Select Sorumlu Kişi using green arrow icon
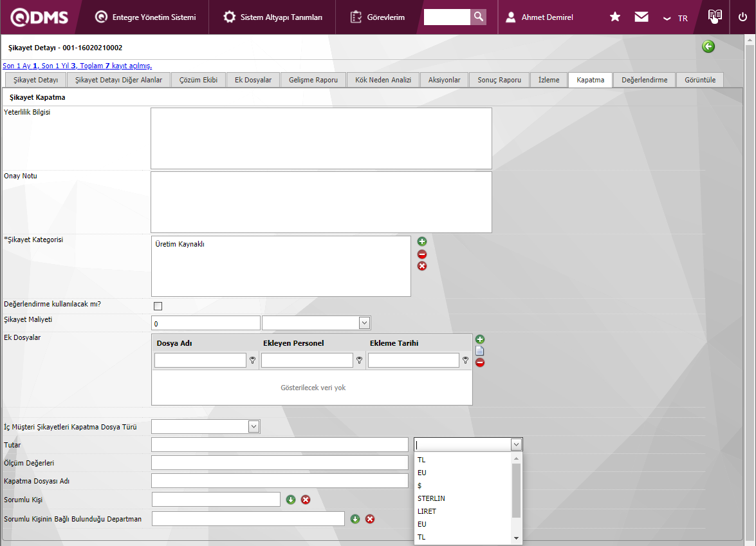The width and height of the screenshot is (756, 546). (291, 500)
